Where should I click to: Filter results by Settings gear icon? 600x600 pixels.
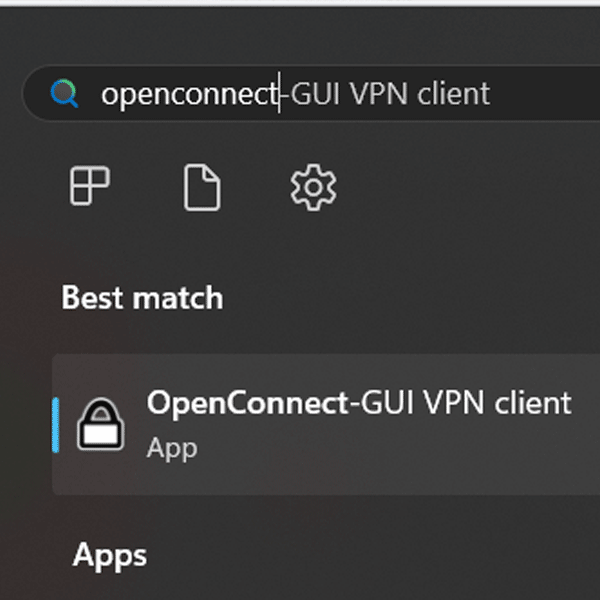[x=313, y=187]
